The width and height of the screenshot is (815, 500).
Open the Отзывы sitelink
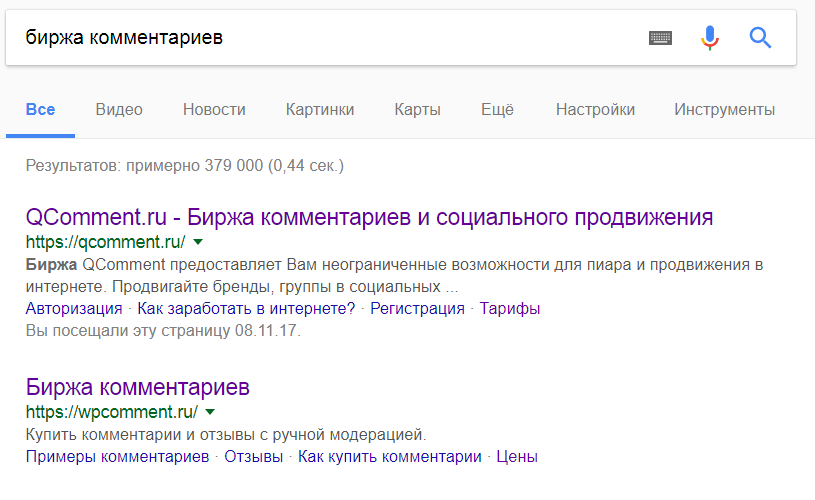[254, 457]
